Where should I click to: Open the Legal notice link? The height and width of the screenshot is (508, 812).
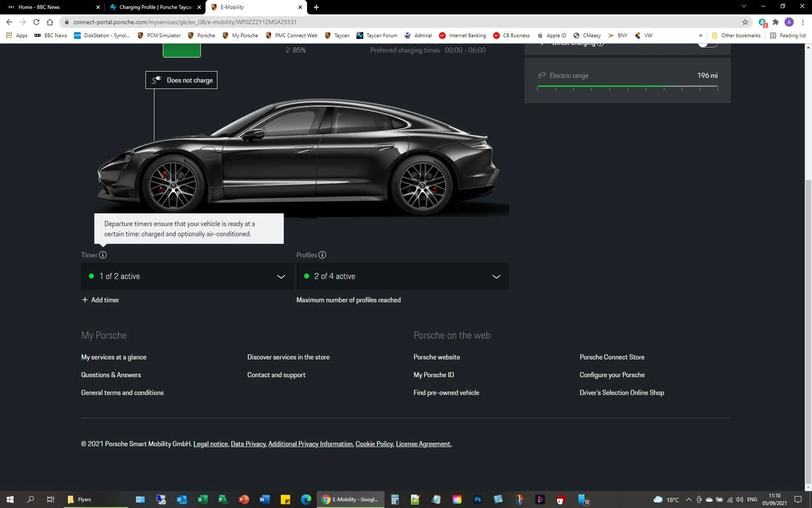tap(211, 444)
